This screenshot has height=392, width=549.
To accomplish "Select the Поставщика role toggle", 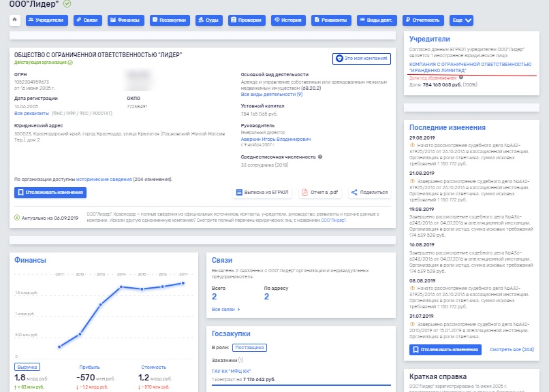I will (x=249, y=348).
